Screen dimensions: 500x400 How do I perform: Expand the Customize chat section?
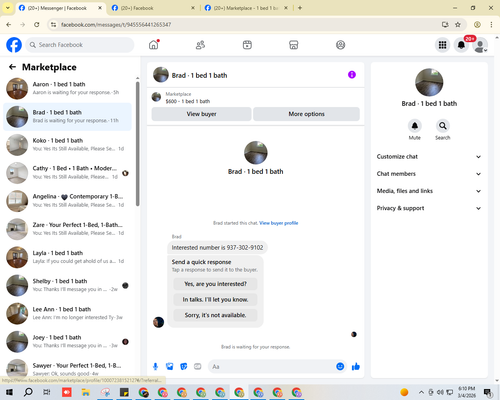[x=429, y=157]
